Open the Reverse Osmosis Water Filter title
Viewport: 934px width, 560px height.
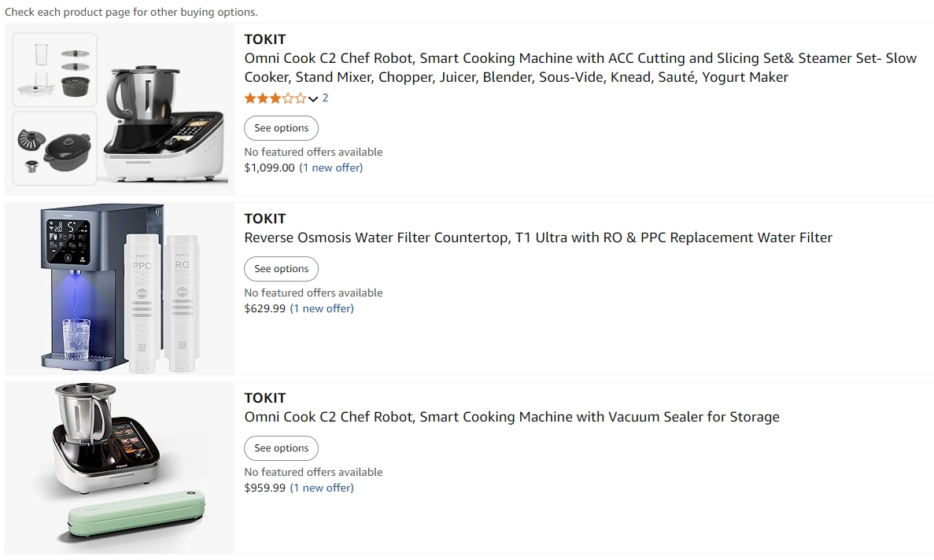[x=538, y=238]
